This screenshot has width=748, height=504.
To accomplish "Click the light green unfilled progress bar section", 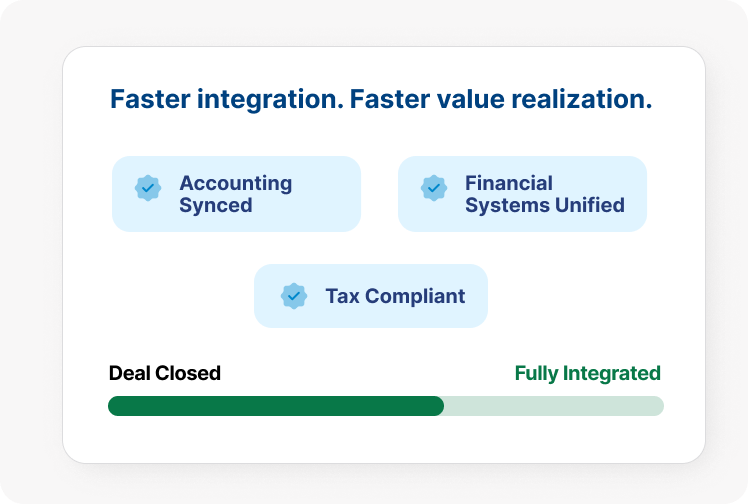I will 555,406.
